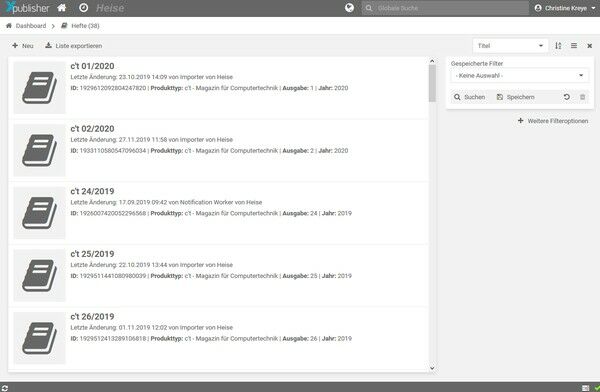The height and width of the screenshot is (392, 600).
Task: Select title c't 02/2020
Action: [x=92, y=129]
